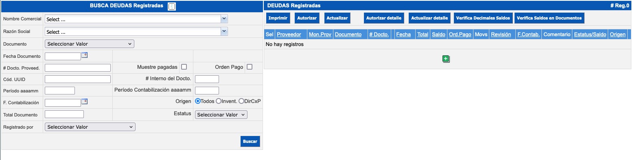Image resolution: width=644 pixels, height=160 pixels.
Task: Click the Buscar button
Action: (250, 141)
